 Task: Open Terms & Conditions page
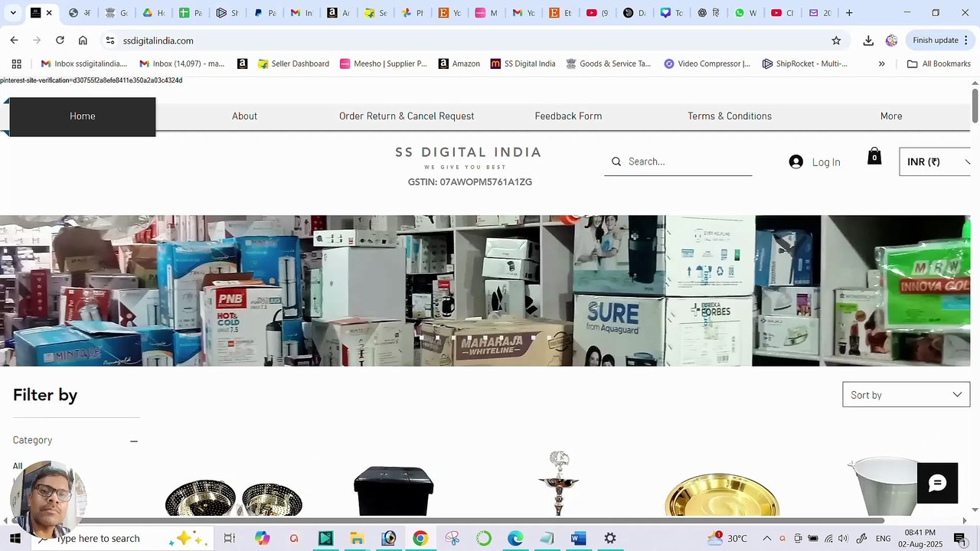(730, 116)
